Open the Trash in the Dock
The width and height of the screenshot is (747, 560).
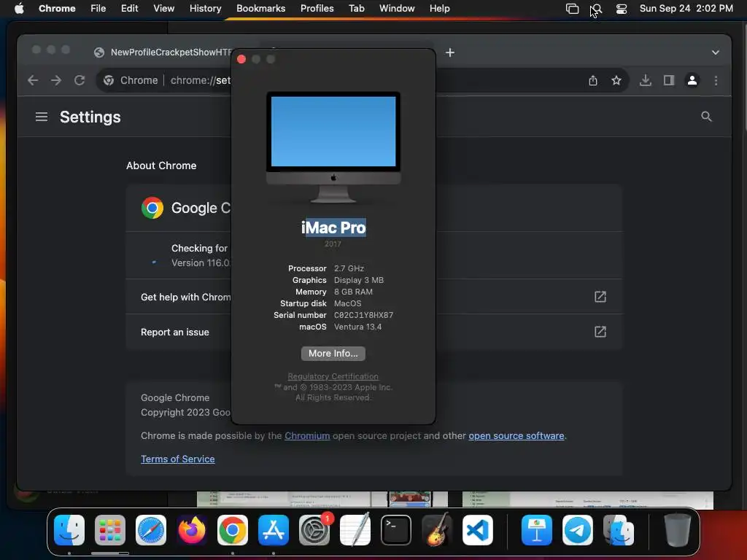coord(678,530)
